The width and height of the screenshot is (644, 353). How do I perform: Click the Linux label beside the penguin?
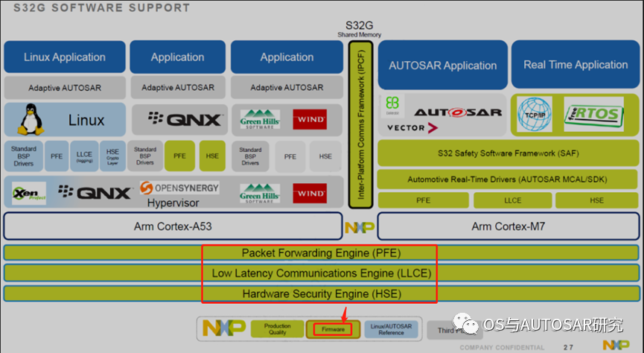[x=86, y=120]
